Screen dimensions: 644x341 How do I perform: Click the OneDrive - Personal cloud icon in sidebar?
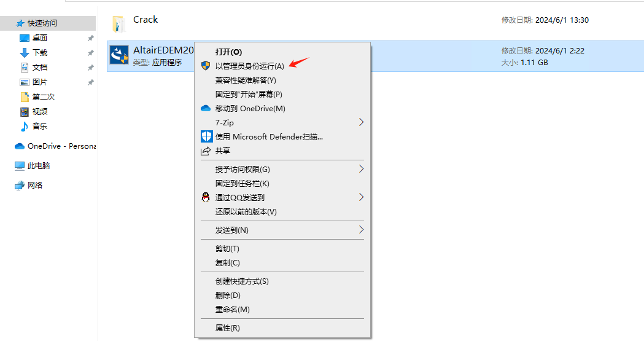19,146
